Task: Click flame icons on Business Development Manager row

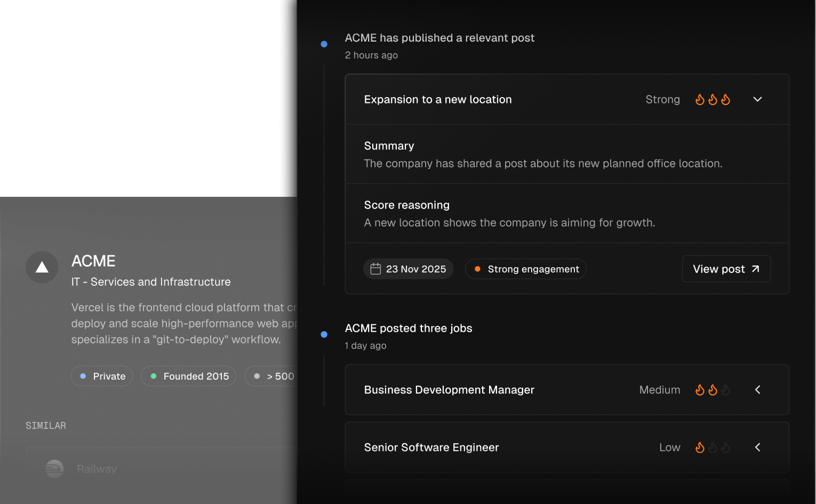Action: pyautogui.click(x=713, y=390)
